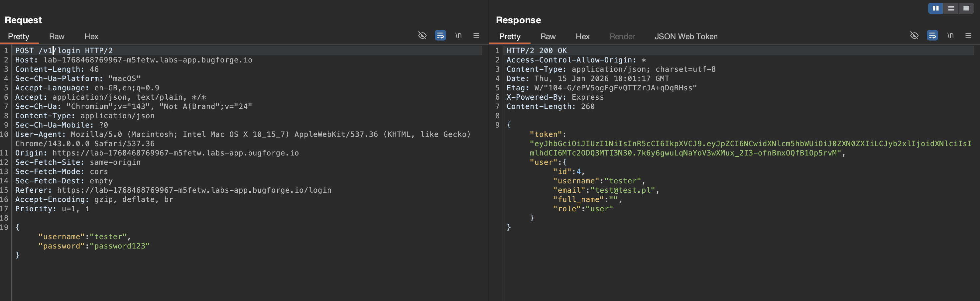Open JSON Web Token tab

(685, 37)
